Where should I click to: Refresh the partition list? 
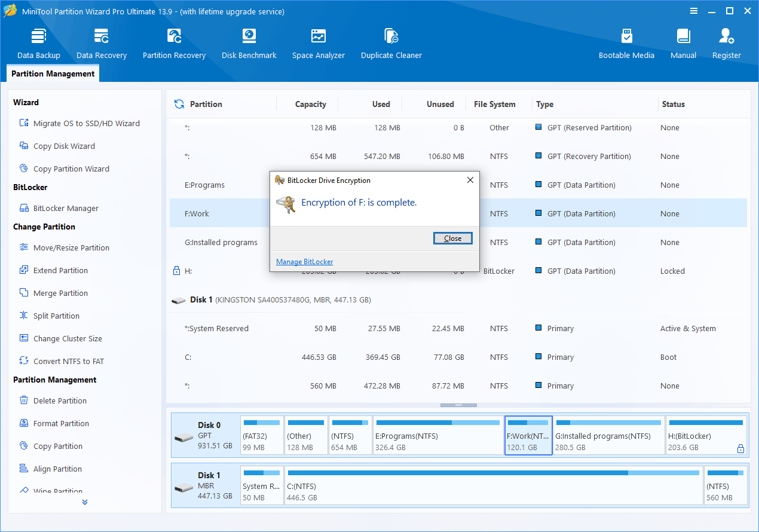point(179,104)
